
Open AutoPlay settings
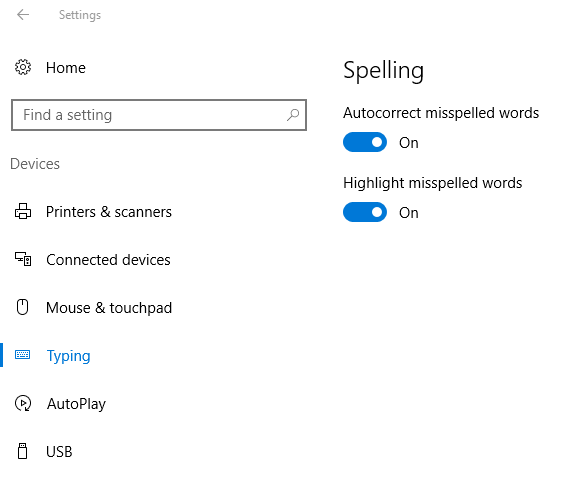76,404
